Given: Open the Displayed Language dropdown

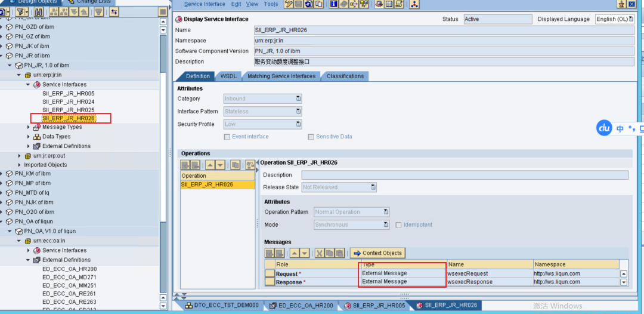Looking at the screenshot, I should coord(631,19).
